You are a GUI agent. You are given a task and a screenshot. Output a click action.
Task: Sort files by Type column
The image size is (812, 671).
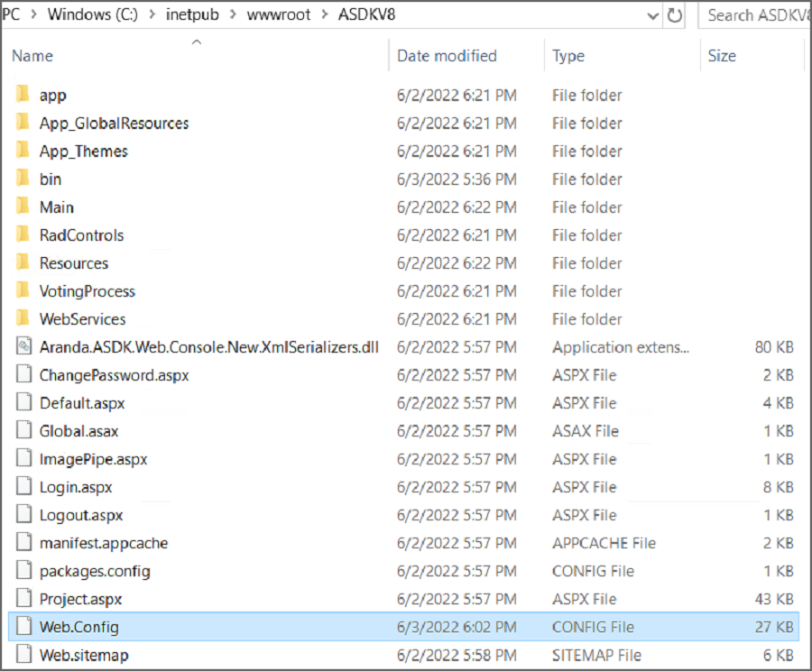point(568,55)
